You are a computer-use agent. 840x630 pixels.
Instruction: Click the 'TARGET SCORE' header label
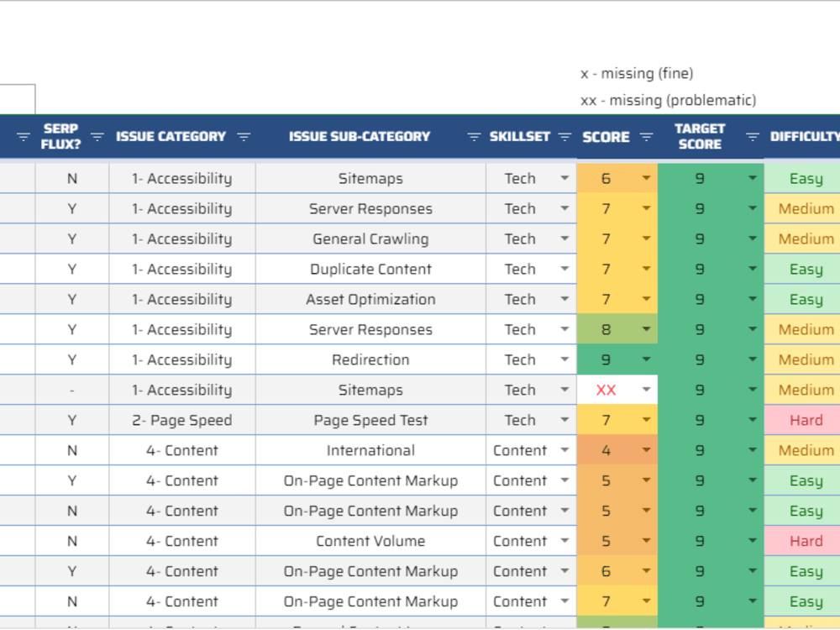point(700,137)
